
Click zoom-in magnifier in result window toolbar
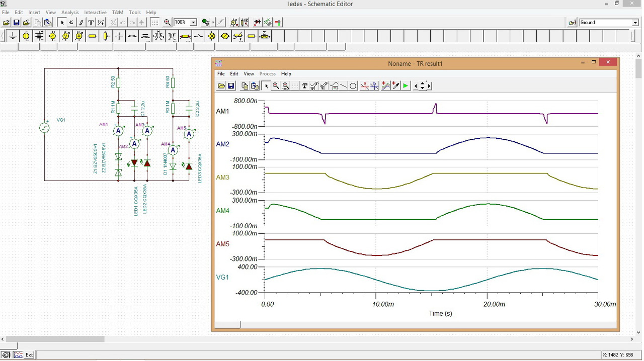pyautogui.click(x=276, y=86)
